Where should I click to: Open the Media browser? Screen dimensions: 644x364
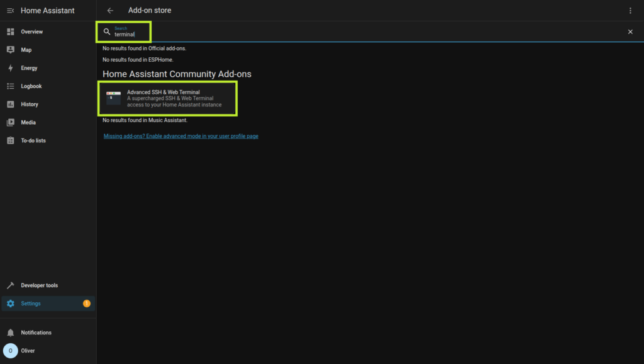[48, 122]
